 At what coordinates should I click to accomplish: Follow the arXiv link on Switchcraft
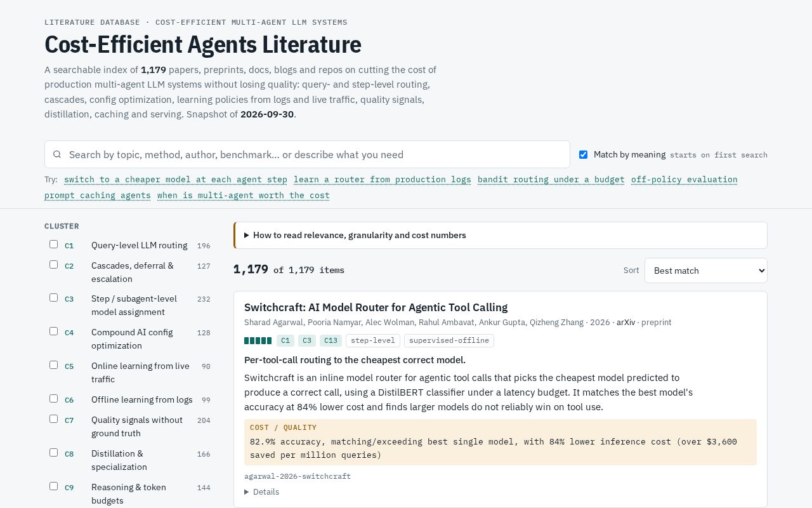click(x=625, y=323)
